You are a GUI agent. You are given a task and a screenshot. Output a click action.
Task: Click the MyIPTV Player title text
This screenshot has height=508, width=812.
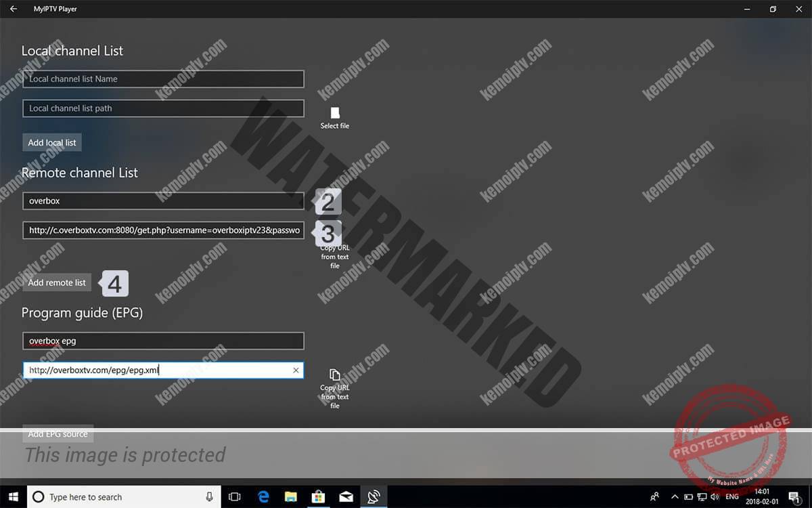point(55,9)
